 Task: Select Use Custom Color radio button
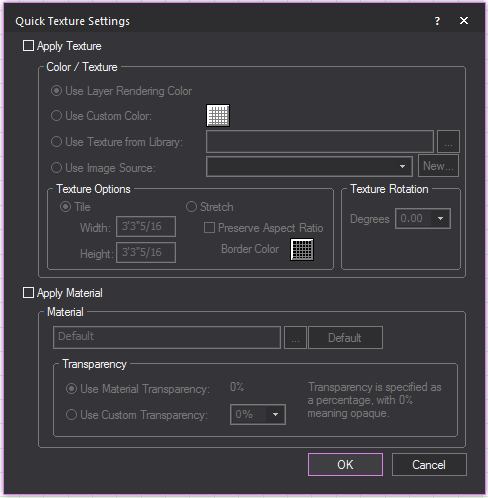[56, 116]
